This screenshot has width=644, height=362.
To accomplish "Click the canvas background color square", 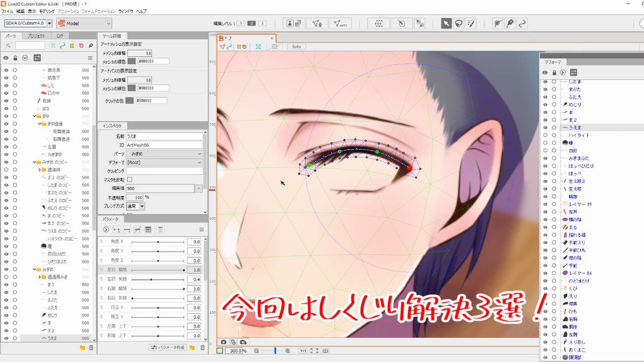I will coord(220,351).
